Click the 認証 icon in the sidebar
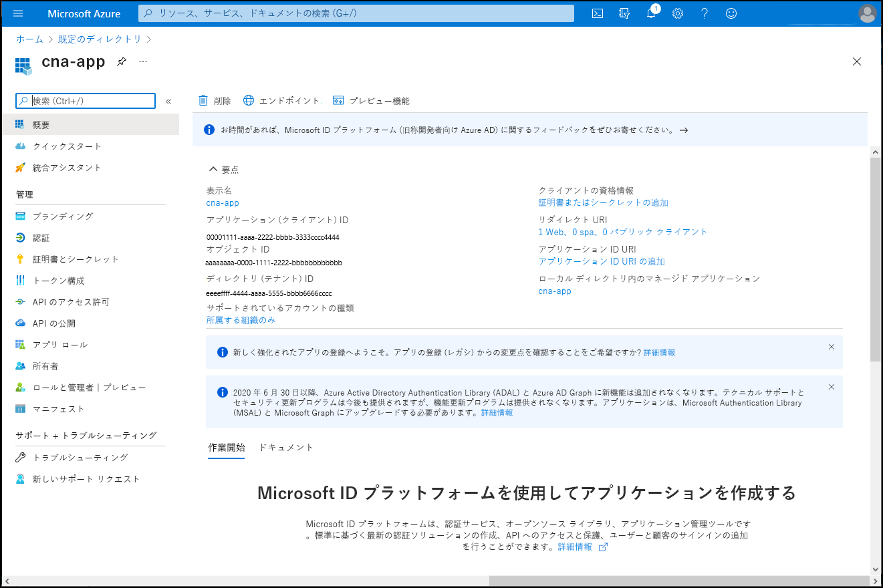 20,238
